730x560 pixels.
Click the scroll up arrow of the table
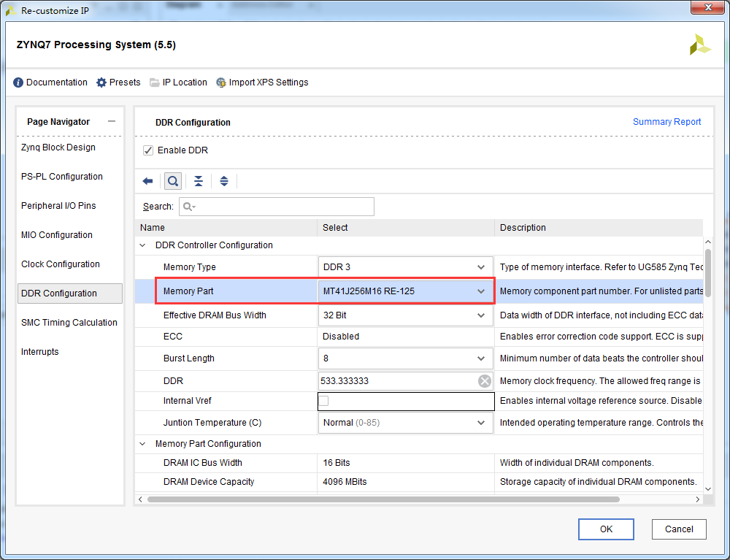[708, 242]
